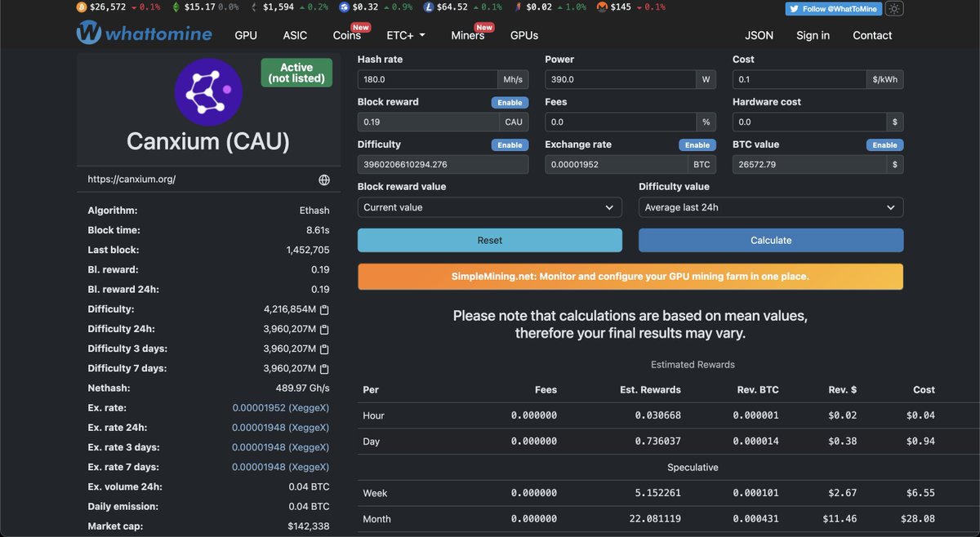
Task: Click the Calculate button
Action: (771, 240)
